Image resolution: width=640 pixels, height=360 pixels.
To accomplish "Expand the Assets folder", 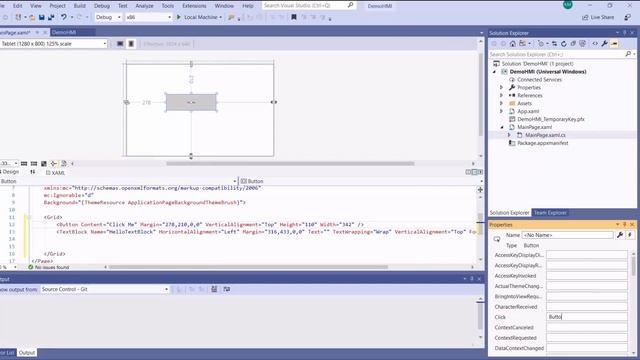I will 502,103.
